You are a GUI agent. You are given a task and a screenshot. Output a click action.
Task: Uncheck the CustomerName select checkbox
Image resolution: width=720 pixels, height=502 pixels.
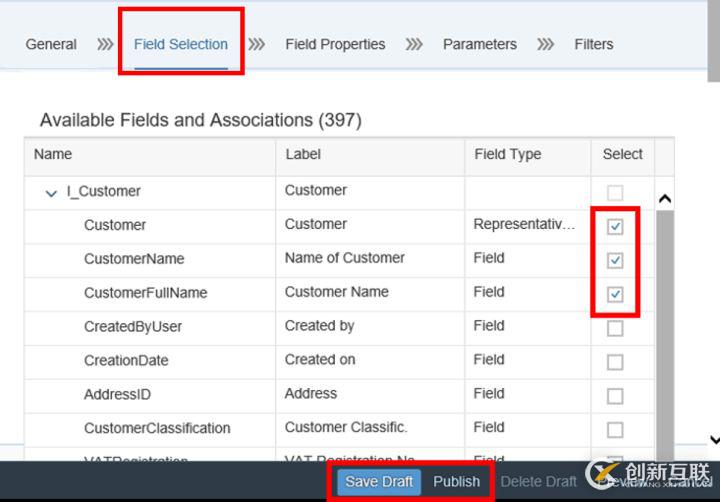click(x=615, y=261)
